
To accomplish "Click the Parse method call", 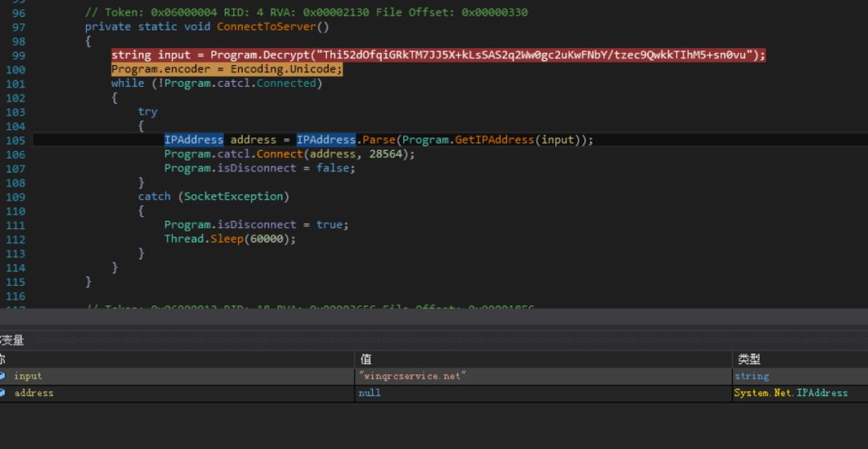I will [x=379, y=140].
